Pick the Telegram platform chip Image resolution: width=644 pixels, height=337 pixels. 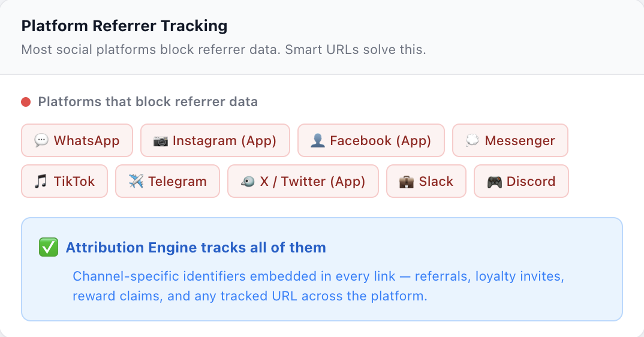(x=169, y=182)
